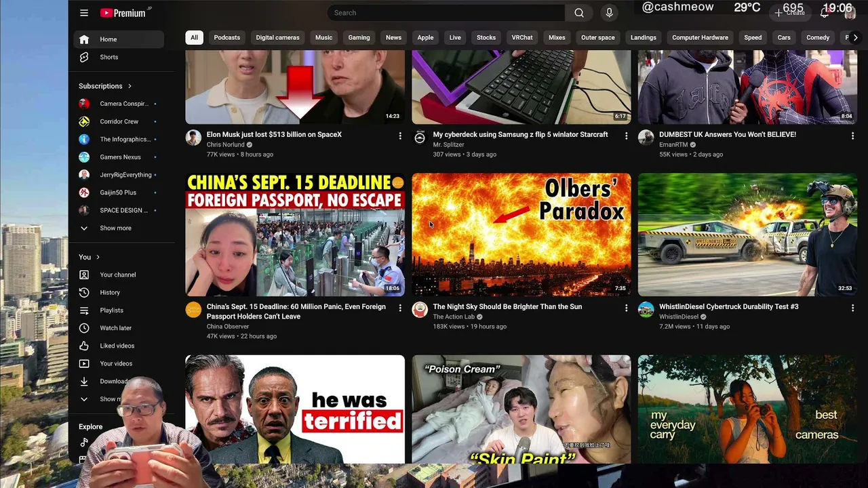
Task: Play the Cybertruck explosion thumbnail video
Action: [747, 235]
